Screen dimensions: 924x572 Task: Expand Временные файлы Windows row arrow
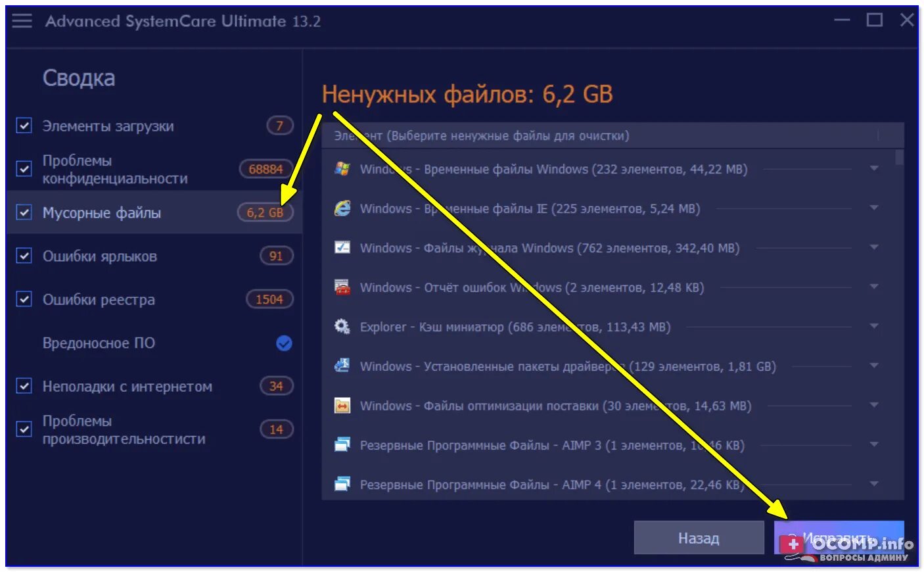click(x=874, y=168)
